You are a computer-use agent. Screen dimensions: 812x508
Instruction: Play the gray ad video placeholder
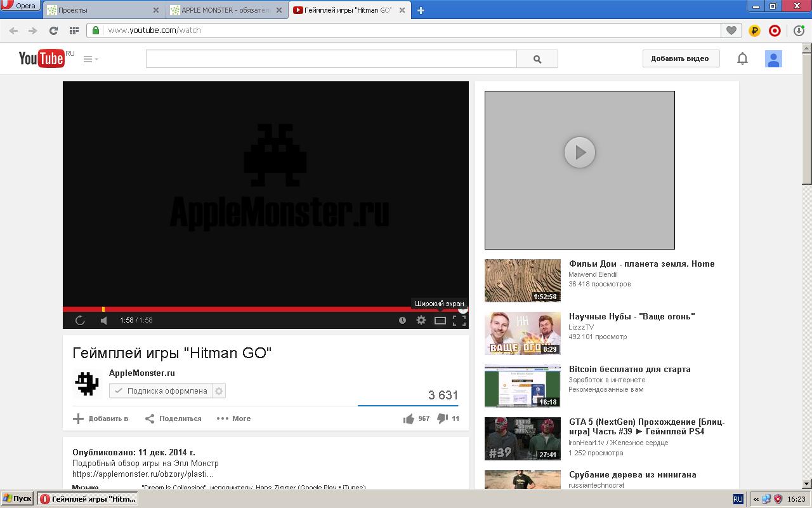580,152
